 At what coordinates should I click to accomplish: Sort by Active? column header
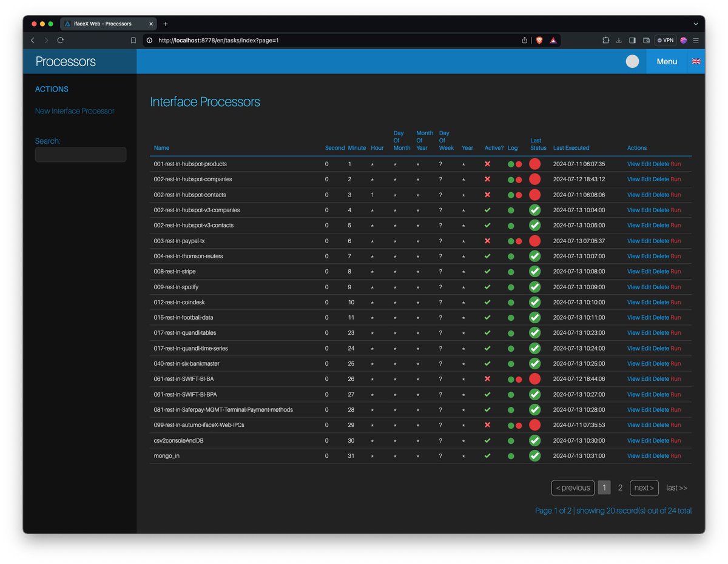pos(494,148)
